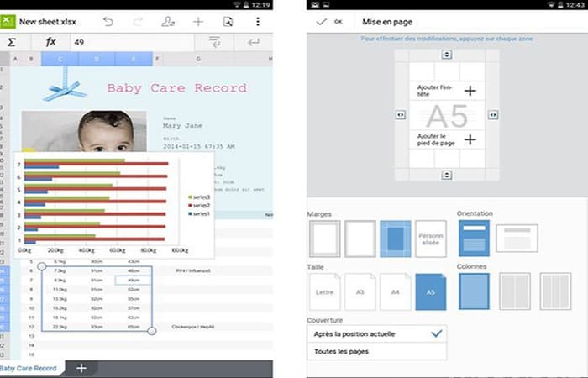Screen dimensions: 588x378
Task: Add a new sheet with plus tab
Action: coord(81,368)
